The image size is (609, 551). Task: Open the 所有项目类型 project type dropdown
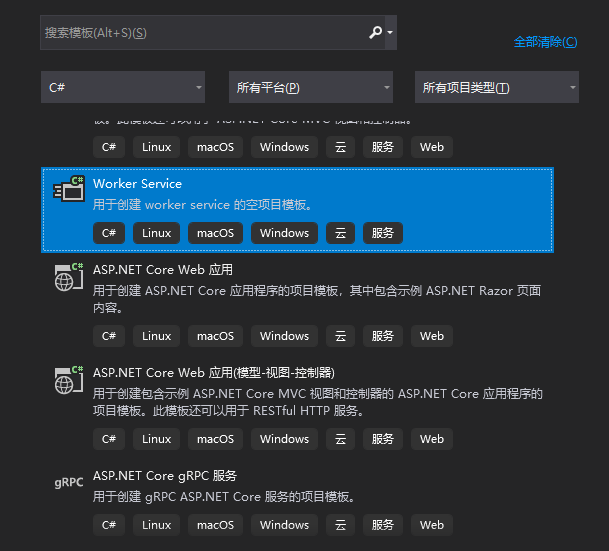click(x=497, y=87)
